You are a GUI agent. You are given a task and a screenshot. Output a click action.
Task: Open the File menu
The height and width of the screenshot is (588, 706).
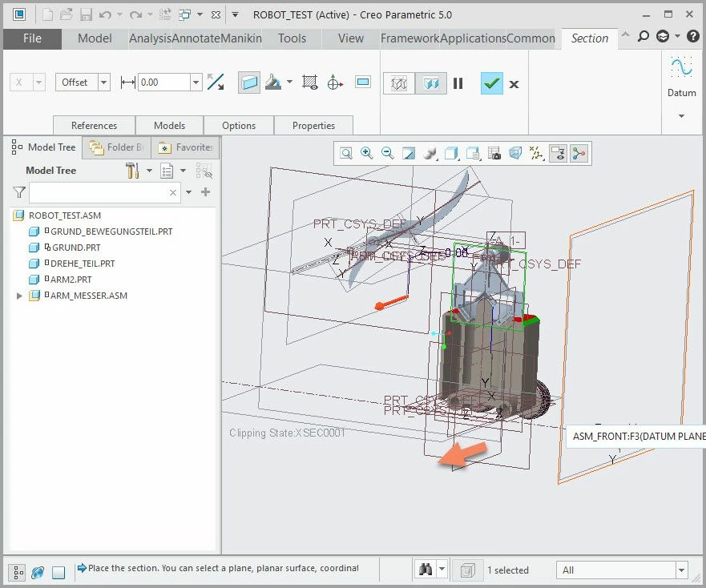point(32,38)
